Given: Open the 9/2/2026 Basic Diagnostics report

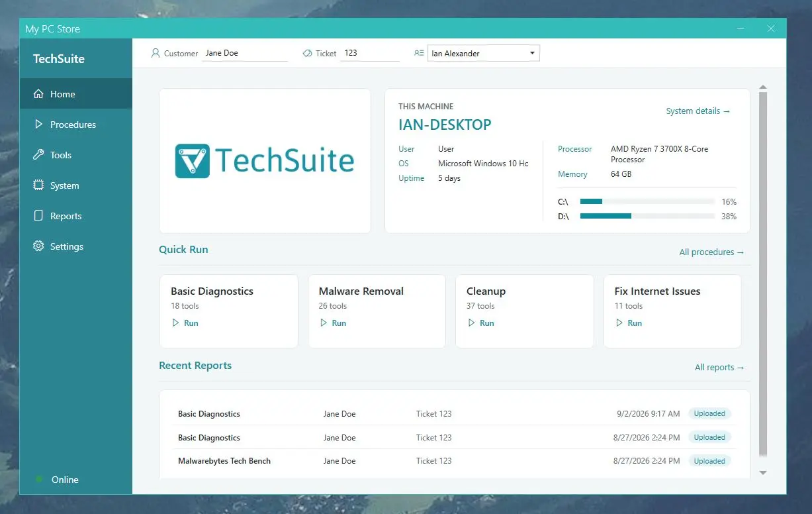Looking at the screenshot, I should (455, 414).
